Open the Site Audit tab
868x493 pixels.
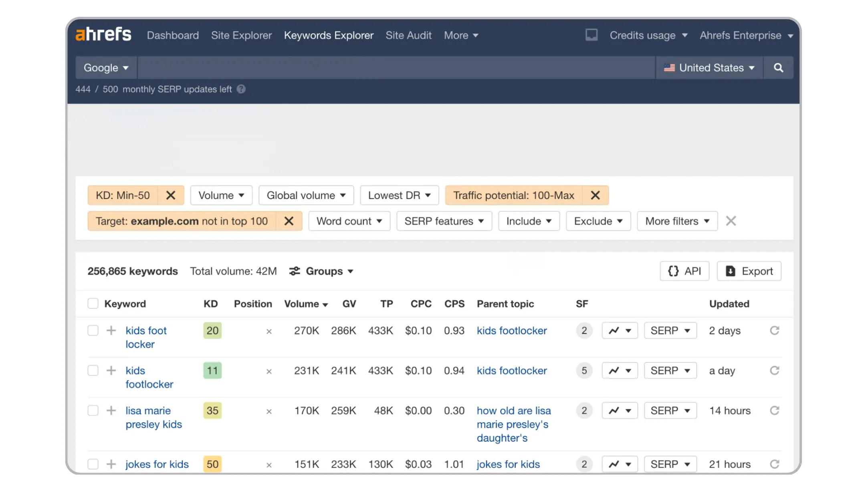click(409, 35)
